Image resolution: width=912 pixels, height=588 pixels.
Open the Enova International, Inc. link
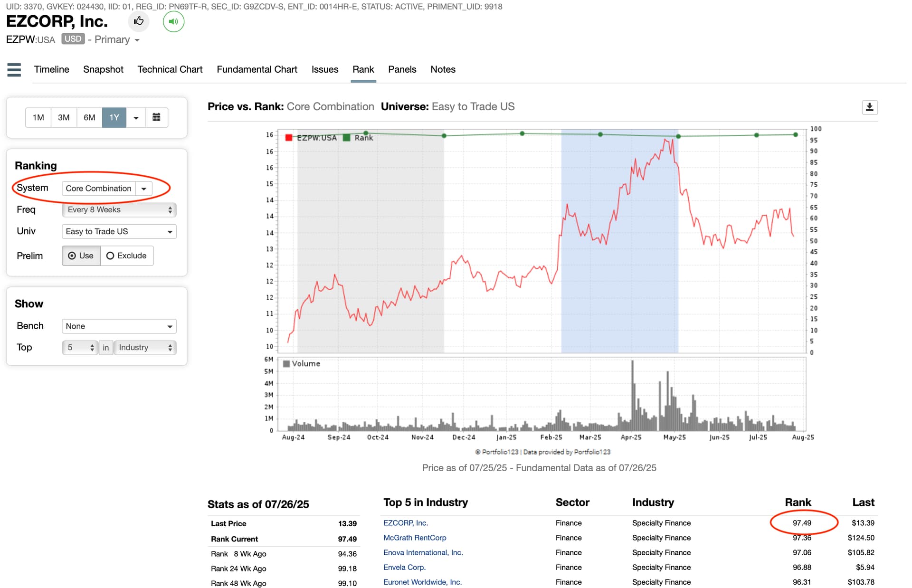423,552
